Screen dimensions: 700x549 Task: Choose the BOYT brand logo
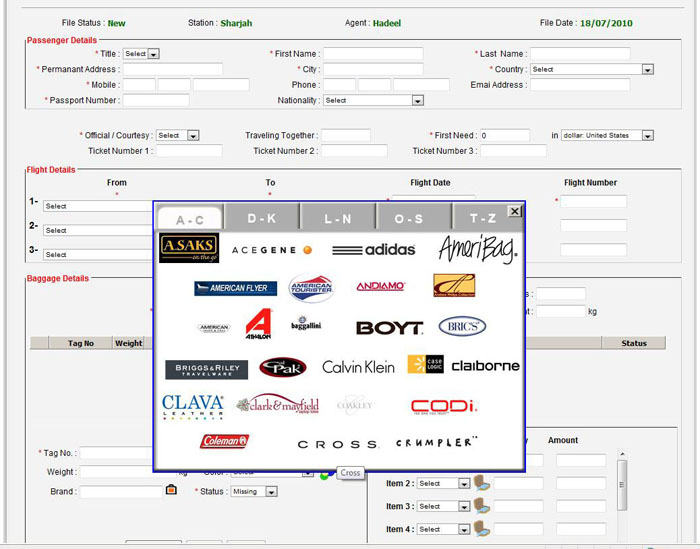(389, 327)
